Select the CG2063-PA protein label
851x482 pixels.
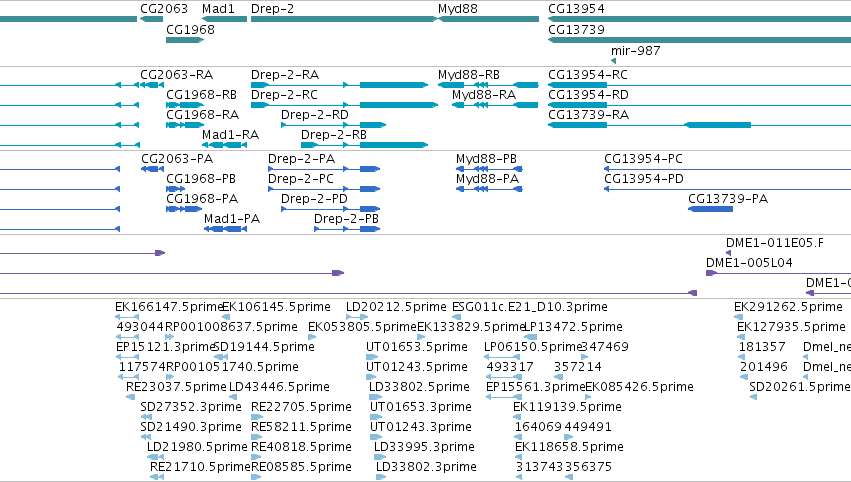(177, 159)
